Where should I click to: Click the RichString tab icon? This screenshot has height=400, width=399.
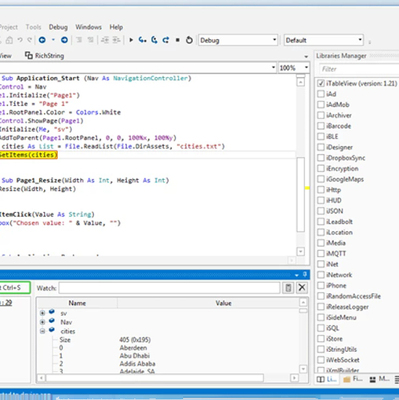coord(29,55)
